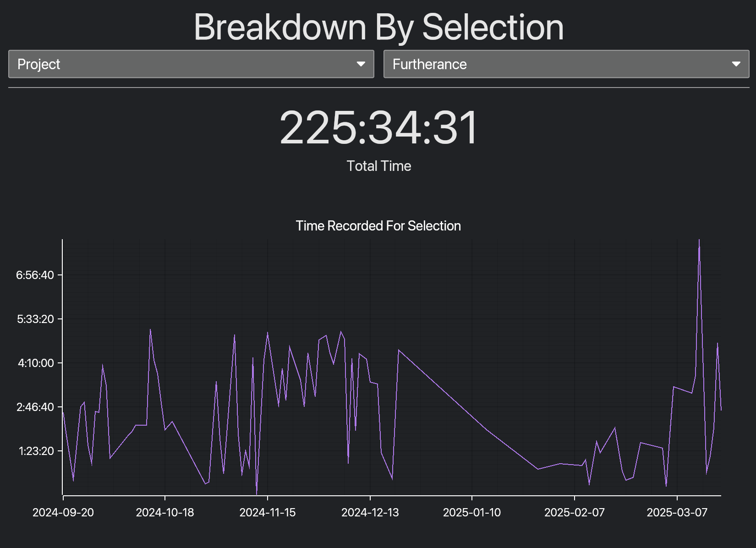This screenshot has width=756, height=548.
Task: Click the tallest spike near 2025-03-07
Action: click(700, 241)
